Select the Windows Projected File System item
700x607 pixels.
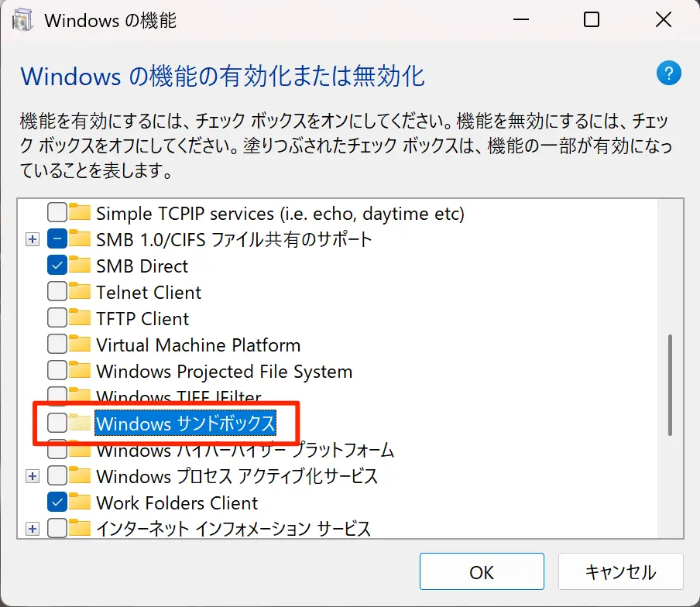click(x=224, y=372)
